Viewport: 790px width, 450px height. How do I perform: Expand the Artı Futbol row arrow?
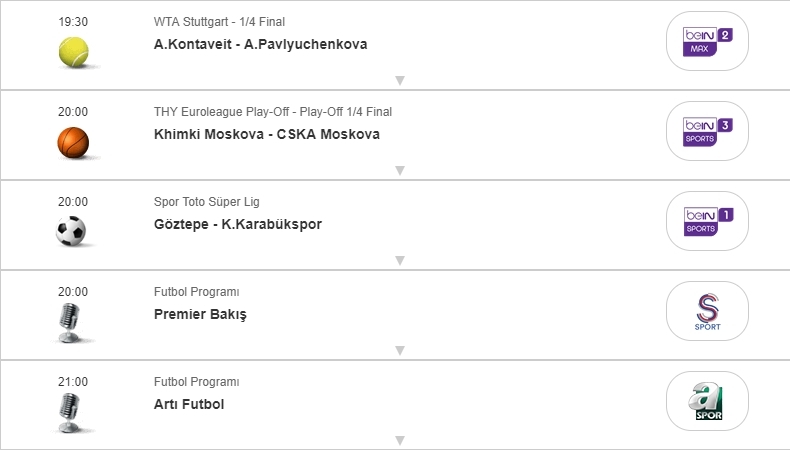click(x=399, y=440)
